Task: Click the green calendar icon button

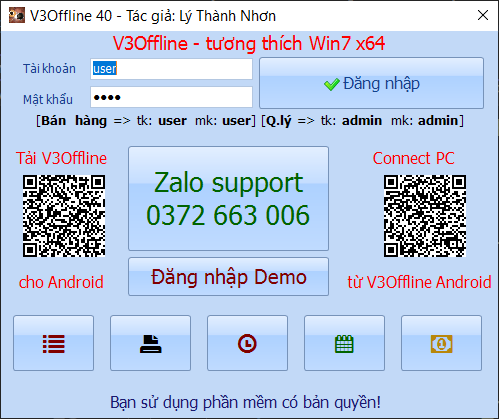Action: pyautogui.click(x=344, y=343)
